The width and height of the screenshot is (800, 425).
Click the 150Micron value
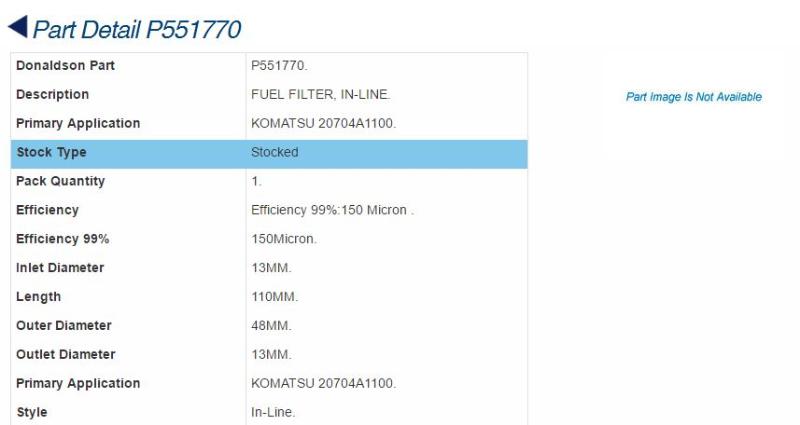pyautogui.click(x=284, y=239)
